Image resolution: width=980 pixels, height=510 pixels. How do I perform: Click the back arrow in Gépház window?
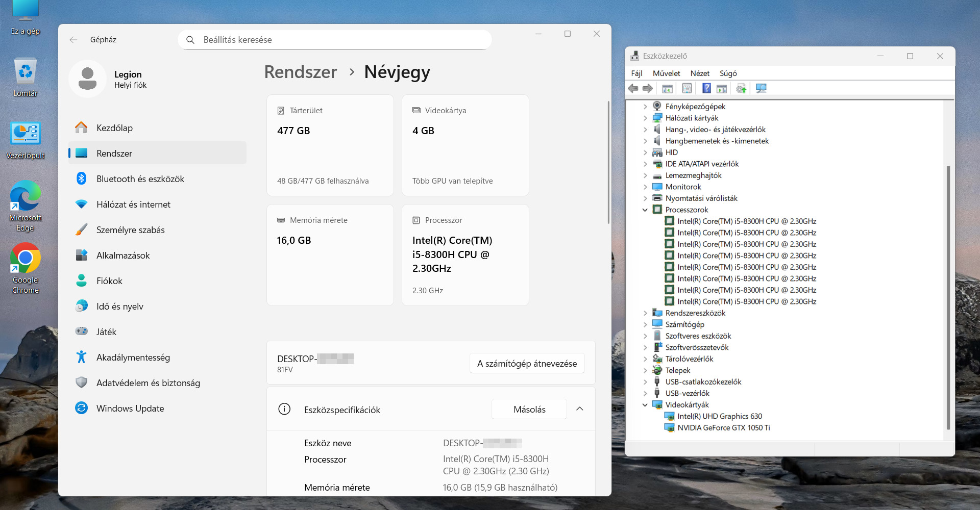pyautogui.click(x=73, y=40)
